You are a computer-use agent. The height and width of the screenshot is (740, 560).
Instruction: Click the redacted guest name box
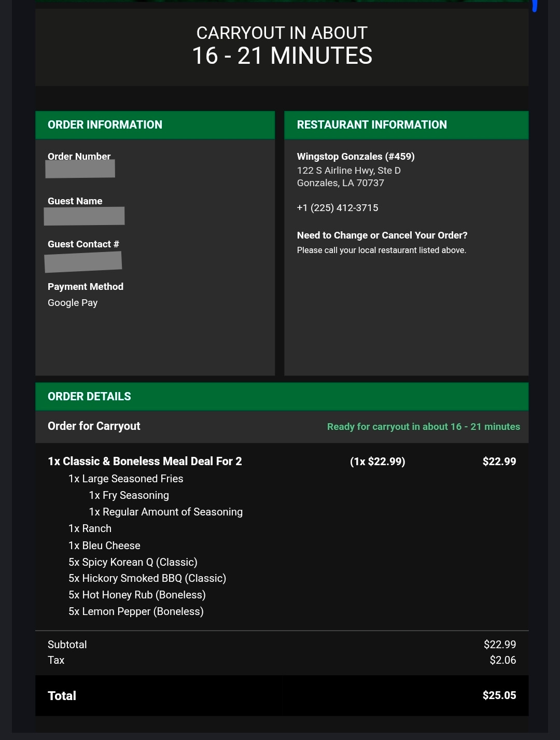(84, 216)
